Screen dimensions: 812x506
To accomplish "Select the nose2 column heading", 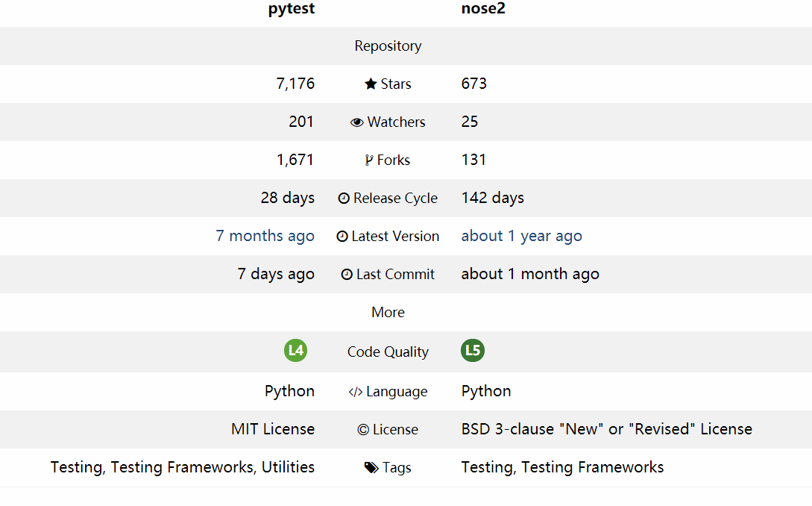I will pos(483,8).
